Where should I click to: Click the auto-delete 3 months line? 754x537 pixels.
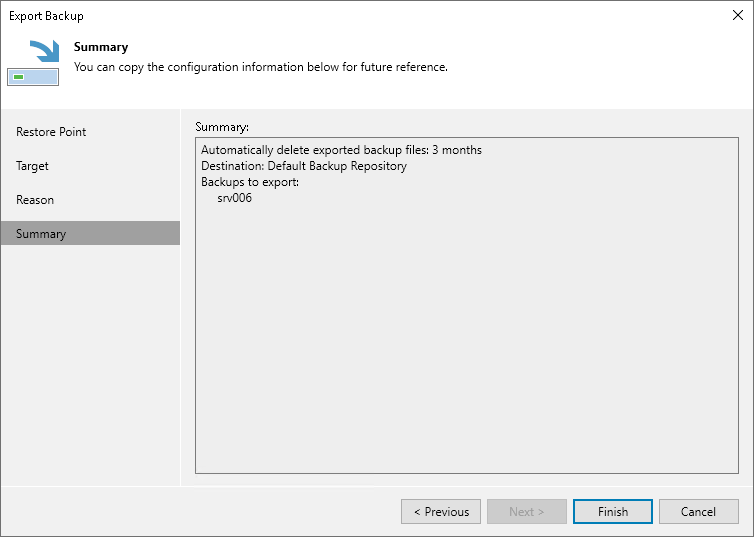(341, 150)
